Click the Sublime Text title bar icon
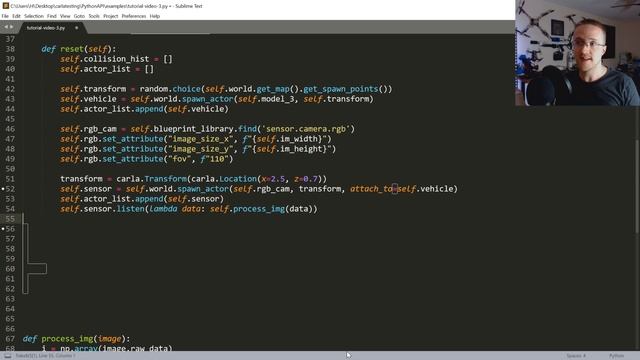This screenshot has height=360, width=640. pos(5,6)
